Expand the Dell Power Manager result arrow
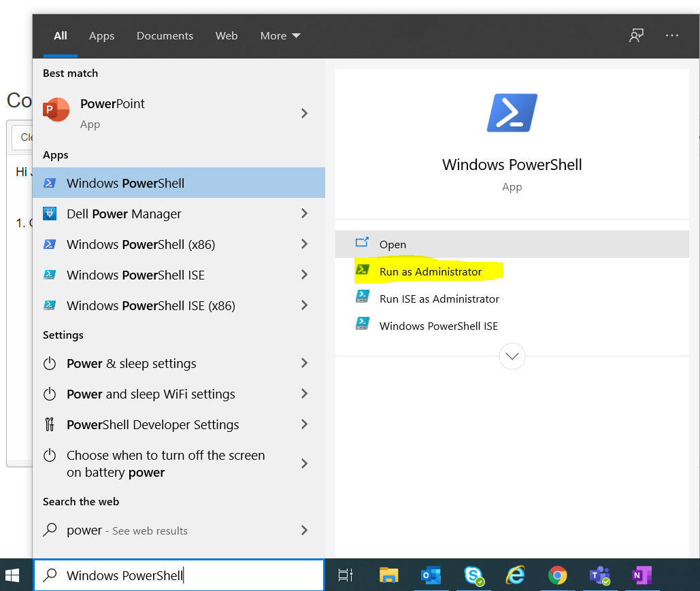 (x=304, y=214)
